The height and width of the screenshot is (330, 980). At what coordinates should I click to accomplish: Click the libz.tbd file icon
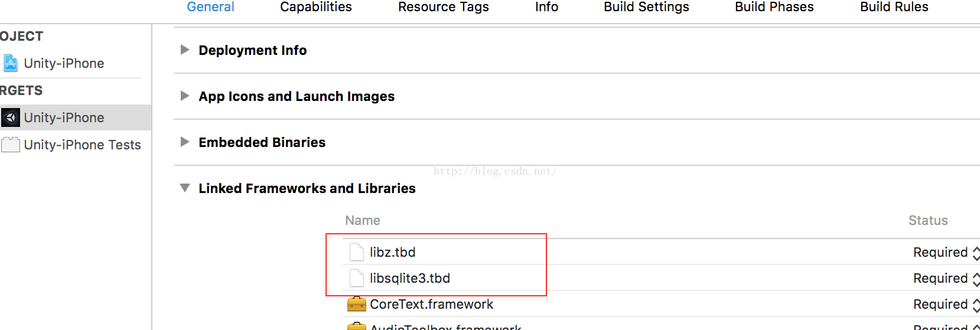[357, 252]
